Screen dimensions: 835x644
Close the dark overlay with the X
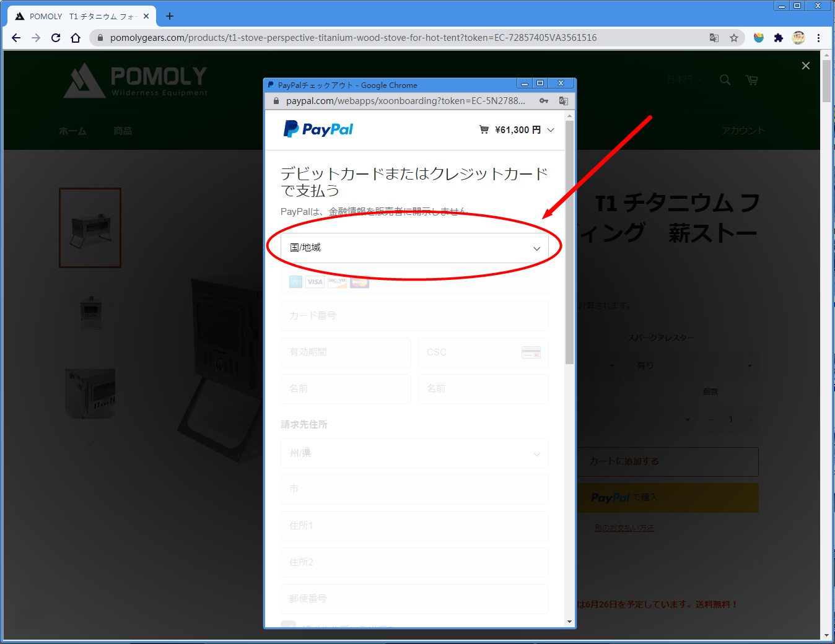point(806,66)
